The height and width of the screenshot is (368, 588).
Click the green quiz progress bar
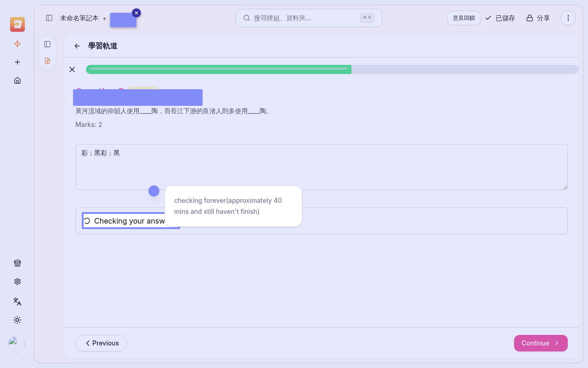pos(219,69)
